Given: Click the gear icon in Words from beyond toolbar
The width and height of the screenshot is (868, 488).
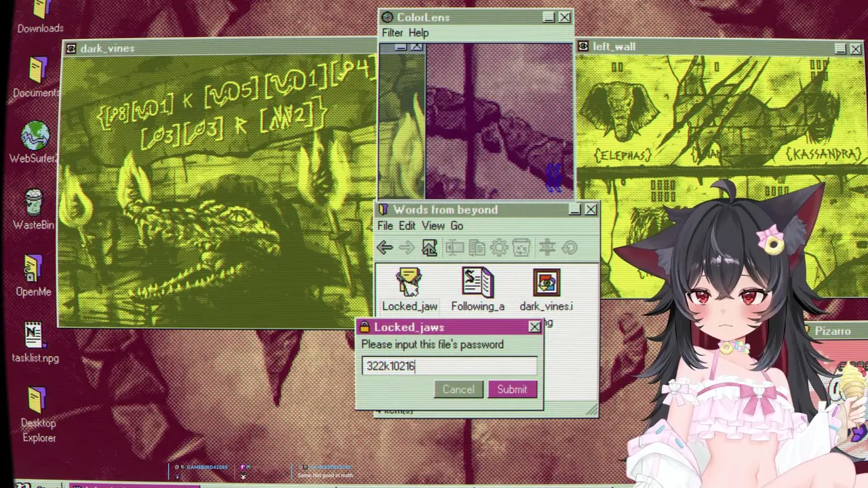Looking at the screenshot, I should [x=499, y=247].
